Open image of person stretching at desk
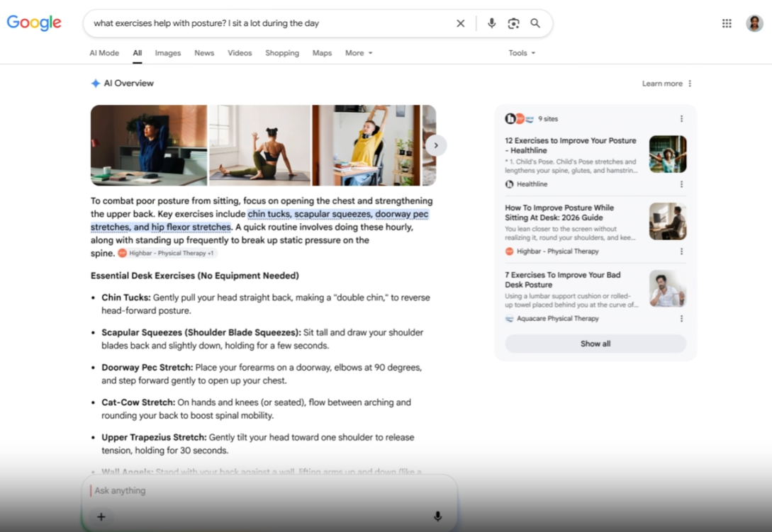This screenshot has height=532, width=772. tap(149, 145)
